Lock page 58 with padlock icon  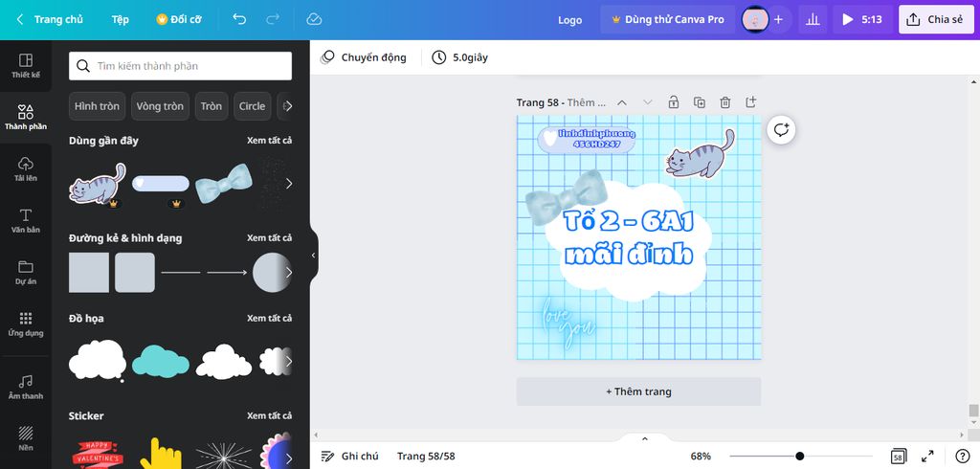point(673,101)
